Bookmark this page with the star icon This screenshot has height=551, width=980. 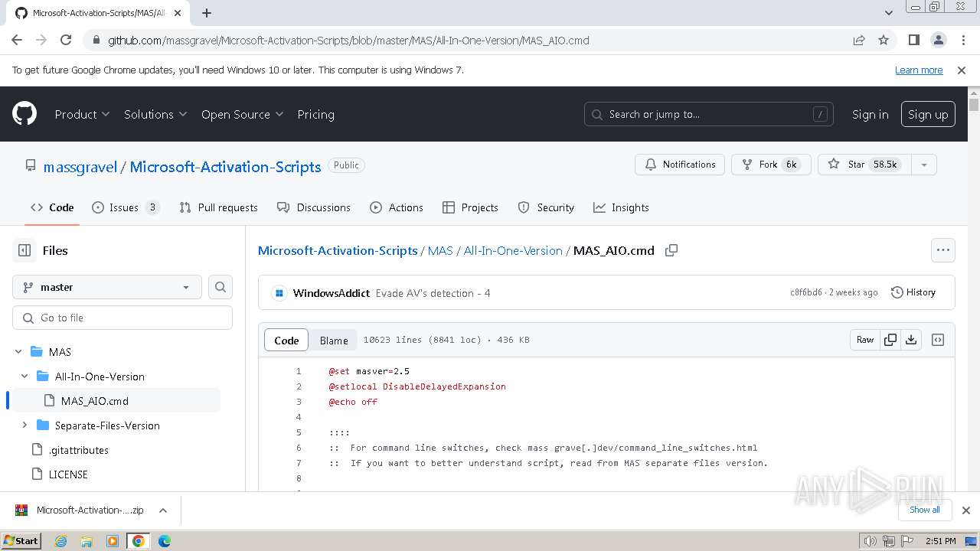point(884,41)
